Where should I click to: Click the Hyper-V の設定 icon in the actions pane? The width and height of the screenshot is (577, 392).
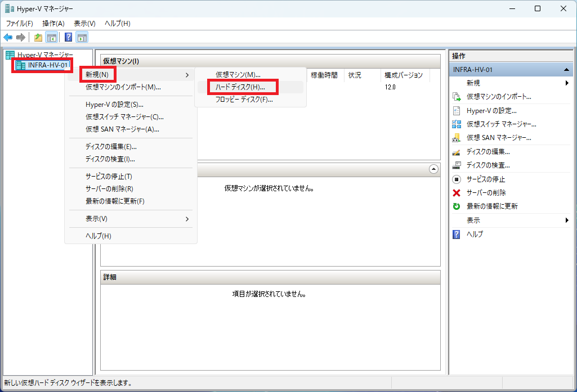(457, 111)
